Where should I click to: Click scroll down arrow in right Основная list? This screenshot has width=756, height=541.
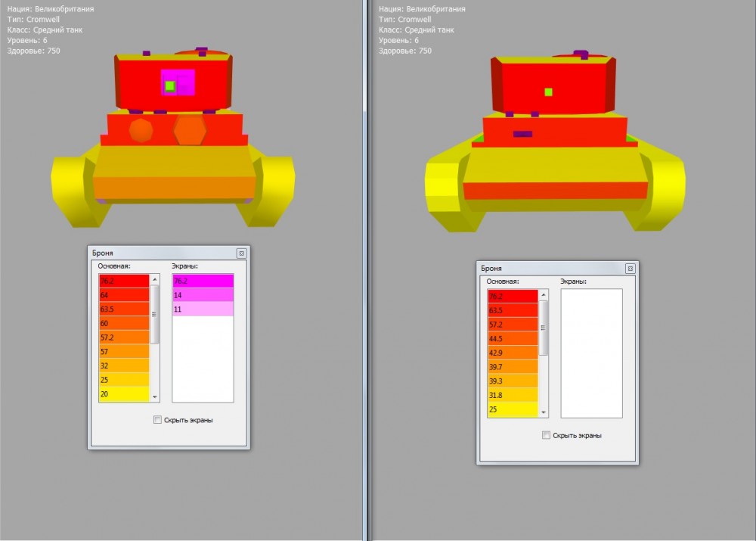[x=544, y=412]
